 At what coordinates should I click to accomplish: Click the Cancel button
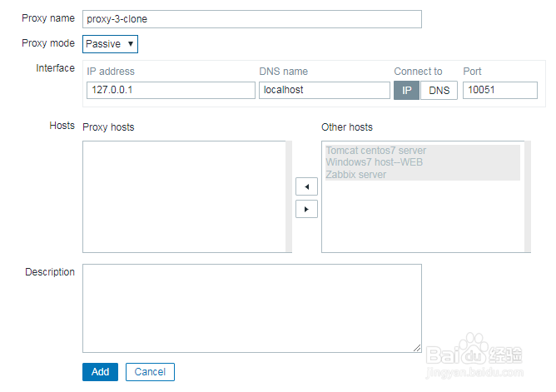click(150, 372)
